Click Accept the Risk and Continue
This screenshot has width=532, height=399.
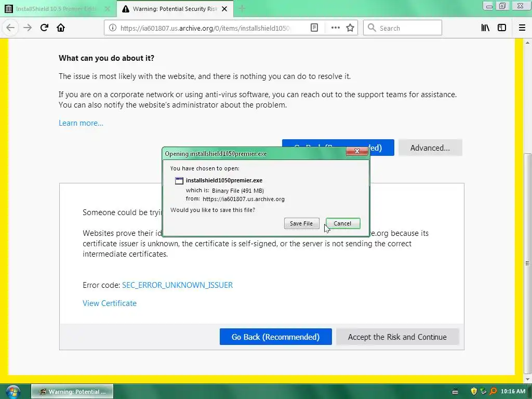pos(397,337)
